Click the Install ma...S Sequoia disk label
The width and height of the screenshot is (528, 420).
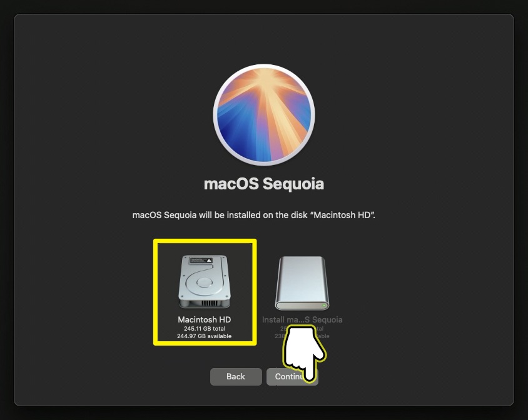(302, 319)
